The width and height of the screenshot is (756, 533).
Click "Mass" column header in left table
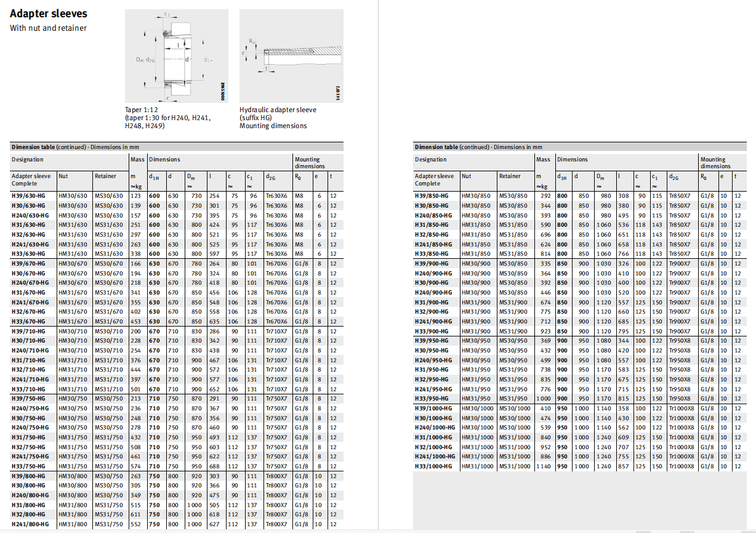(137, 160)
